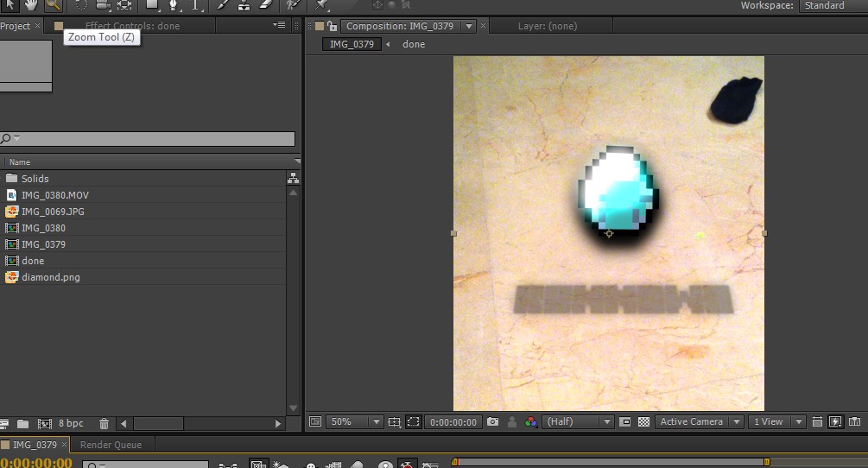Select the Rectangle shape tool
868x468 pixels.
pos(152,5)
